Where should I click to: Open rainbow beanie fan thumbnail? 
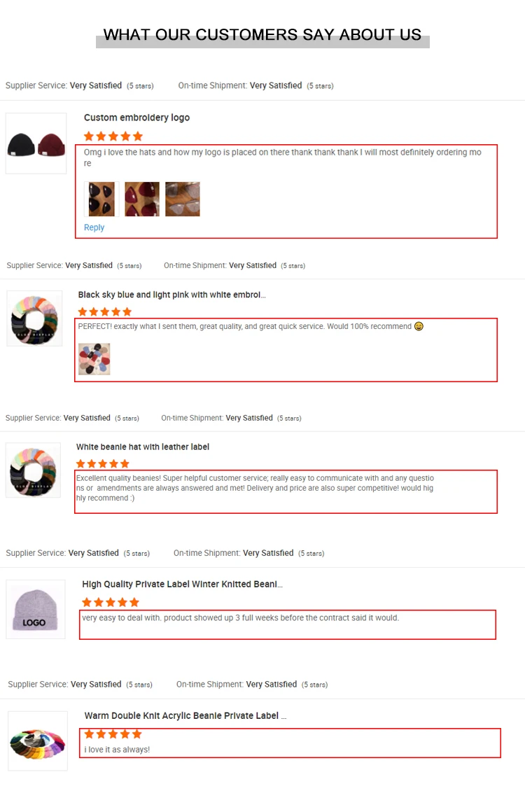pyautogui.click(x=38, y=741)
